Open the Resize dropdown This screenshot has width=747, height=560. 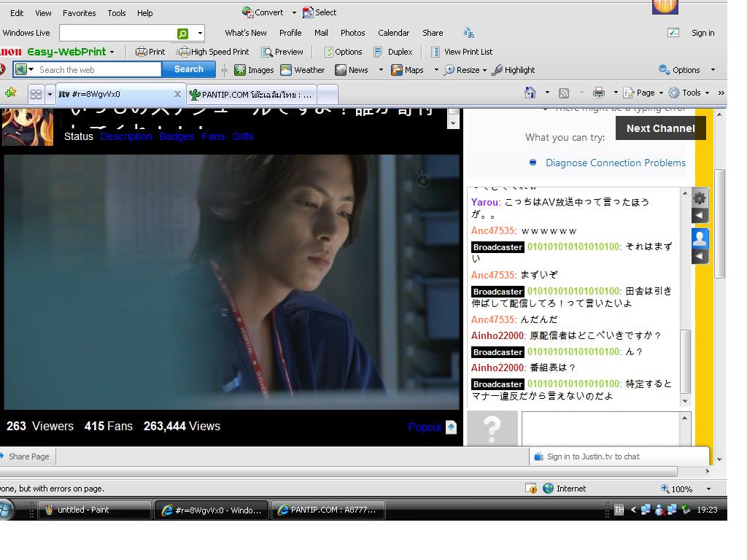coord(484,70)
